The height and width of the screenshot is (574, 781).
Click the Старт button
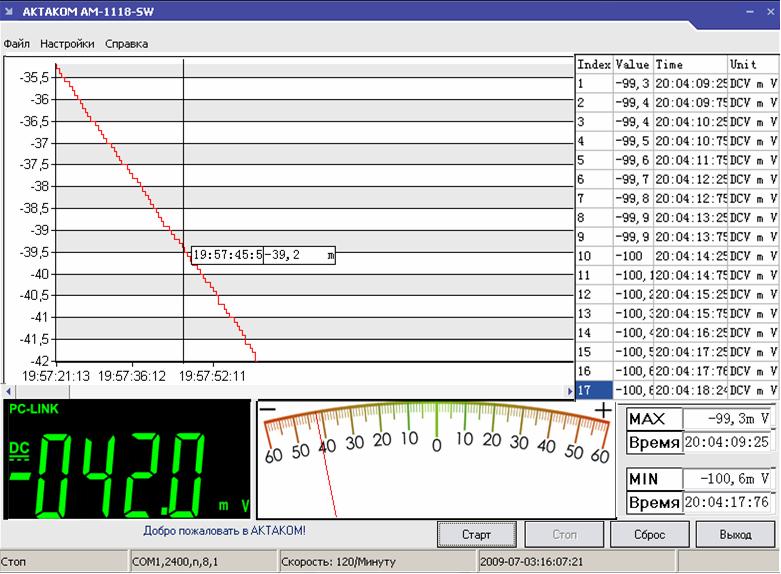pyautogui.click(x=477, y=535)
